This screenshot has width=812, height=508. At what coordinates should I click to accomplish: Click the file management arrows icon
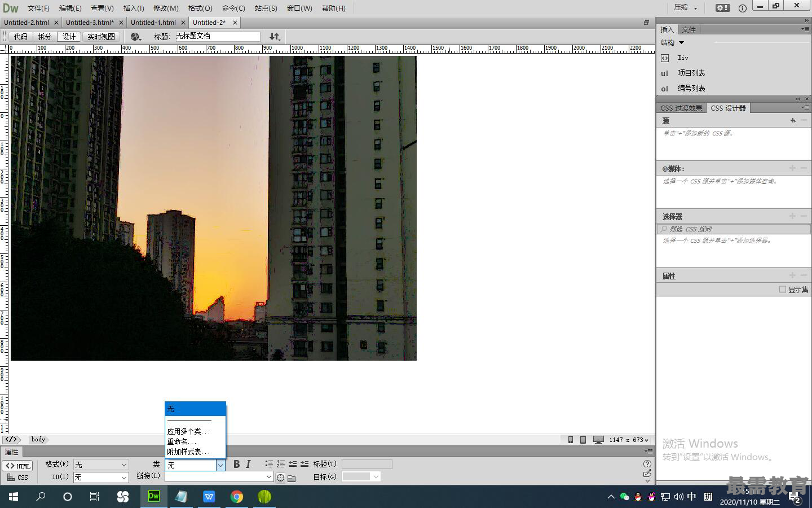275,37
